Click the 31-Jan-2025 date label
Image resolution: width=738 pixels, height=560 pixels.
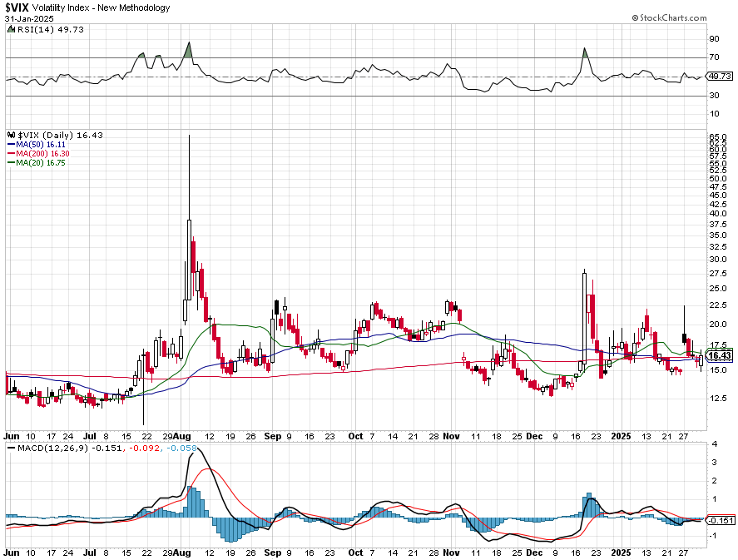[x=29, y=19]
